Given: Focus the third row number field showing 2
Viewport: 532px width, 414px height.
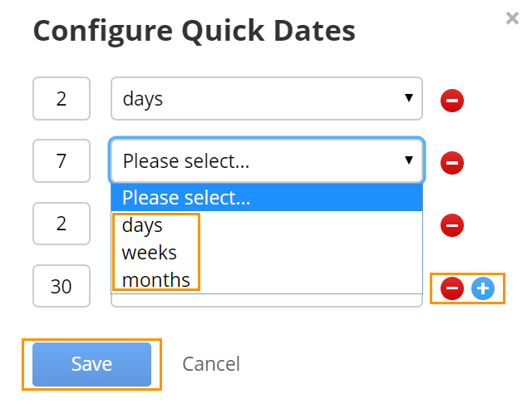Looking at the screenshot, I should click(x=62, y=224).
